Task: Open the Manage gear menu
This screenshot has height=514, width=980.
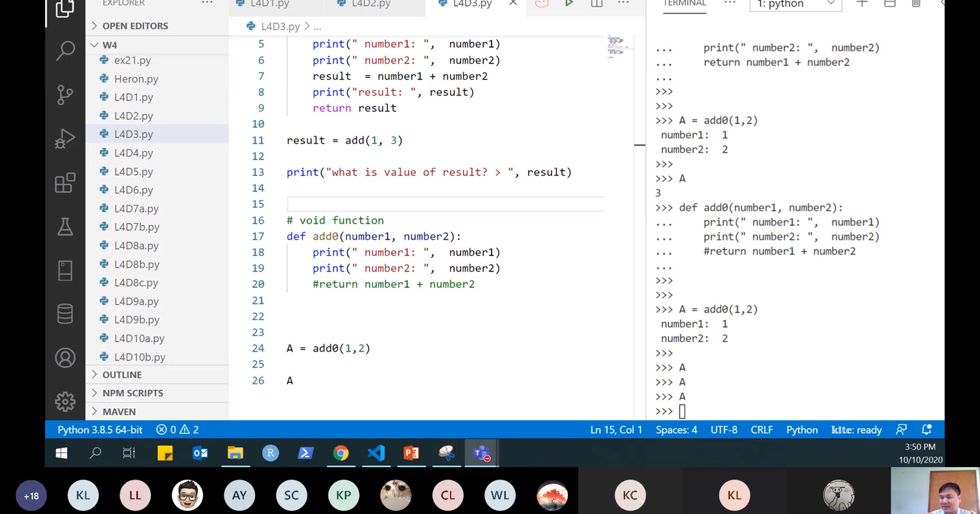Action: tap(66, 401)
